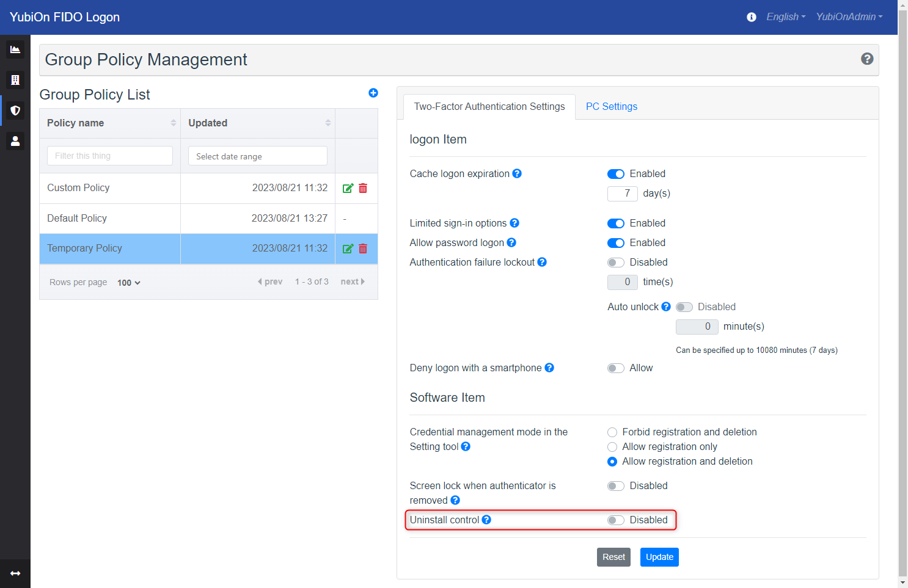The width and height of the screenshot is (908, 588).
Task: Show help for Deny logon with smartphone
Action: click(549, 368)
